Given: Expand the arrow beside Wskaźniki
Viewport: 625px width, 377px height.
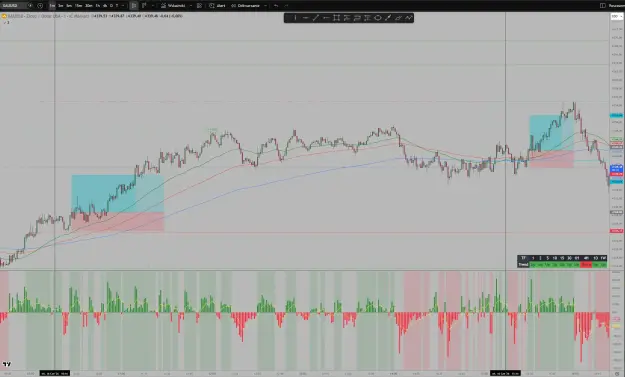Looking at the screenshot, I should pos(191,6).
